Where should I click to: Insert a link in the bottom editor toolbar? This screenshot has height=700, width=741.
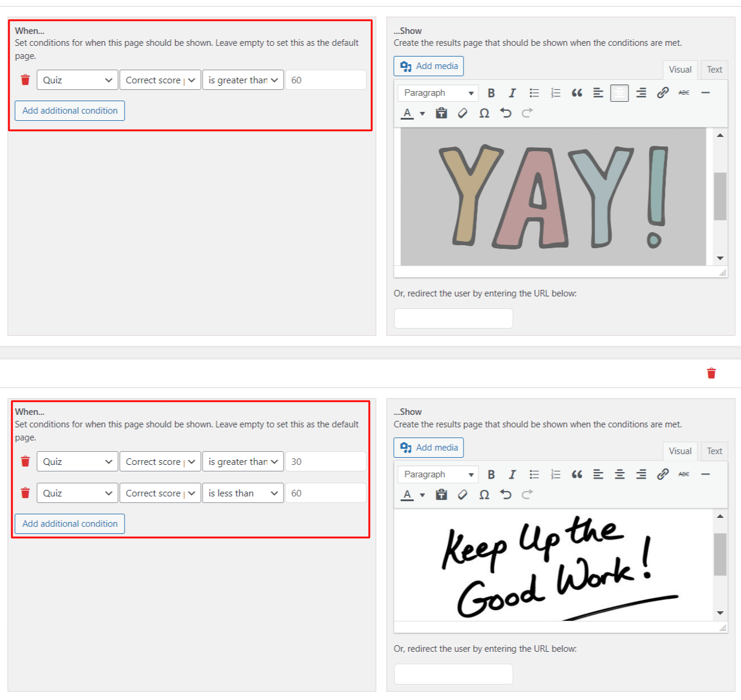click(x=663, y=474)
